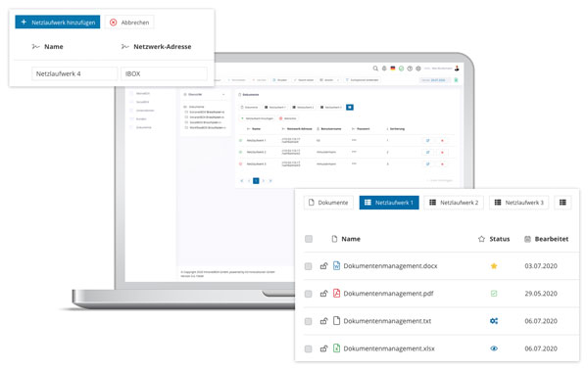Click pagination page 1 button on laptop screen
The height and width of the screenshot is (370, 588).
pyautogui.click(x=256, y=181)
